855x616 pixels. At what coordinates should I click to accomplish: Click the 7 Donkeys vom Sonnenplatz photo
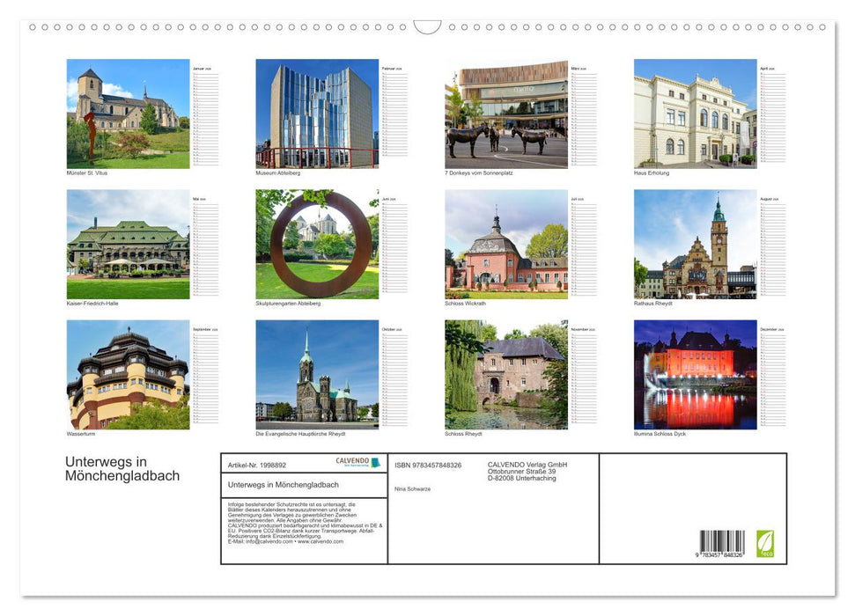click(x=505, y=113)
